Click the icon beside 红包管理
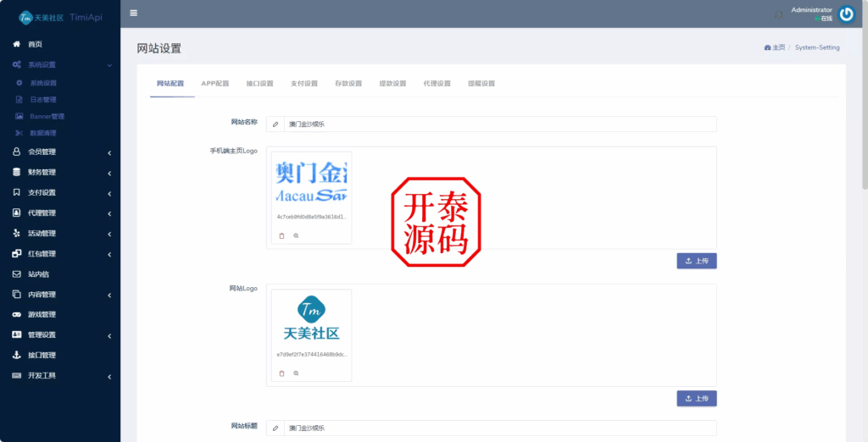 [17, 254]
